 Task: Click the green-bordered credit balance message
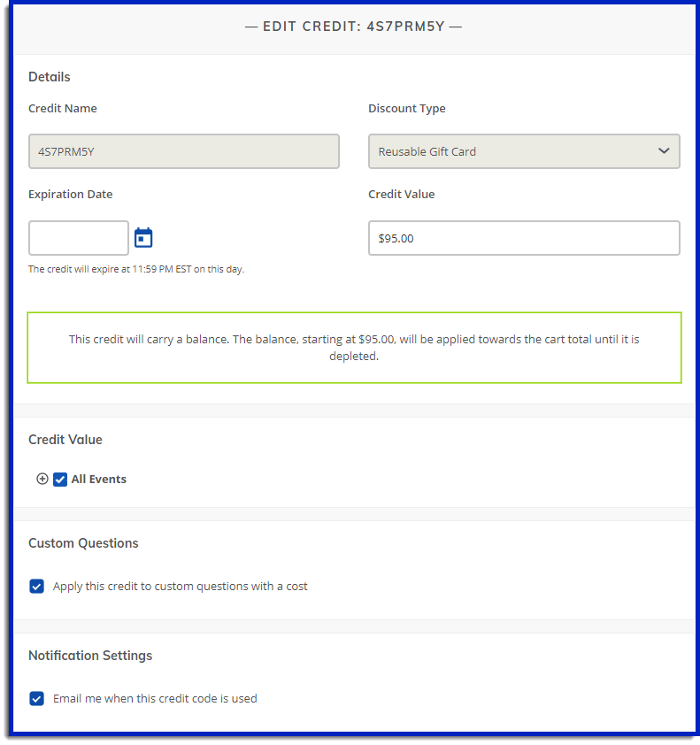click(x=354, y=348)
